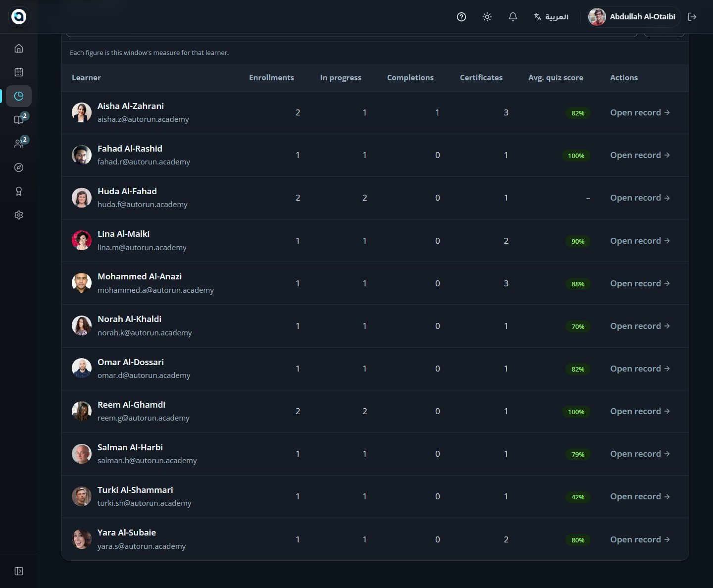Click Turki Al-Shammari's 42% quiz score badge
Image resolution: width=713 pixels, height=588 pixels.
(578, 497)
